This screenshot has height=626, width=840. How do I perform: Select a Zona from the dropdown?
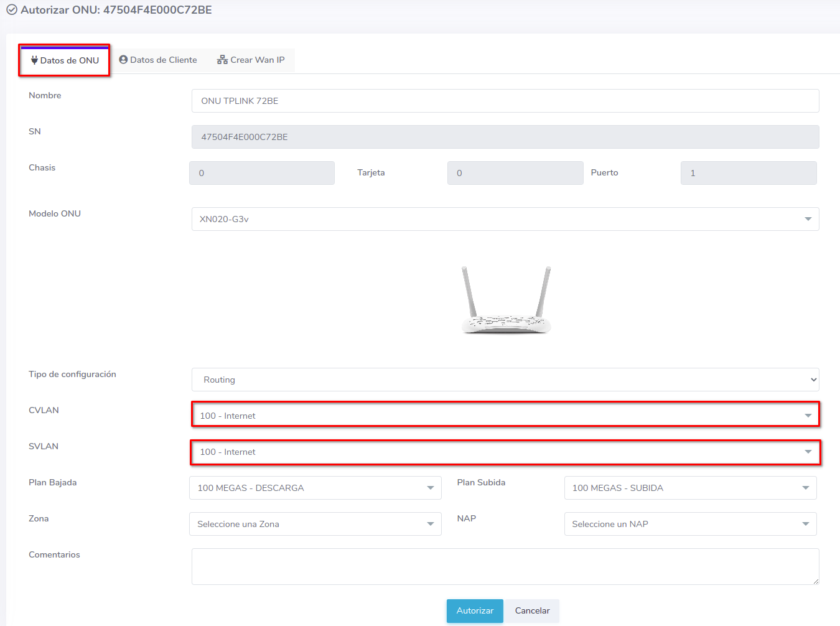(315, 524)
